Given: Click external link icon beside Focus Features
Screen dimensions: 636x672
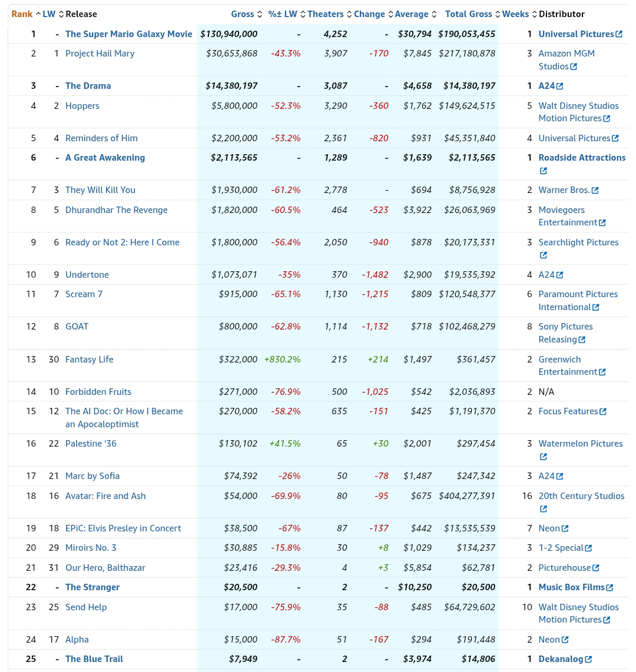Looking at the screenshot, I should point(603,411).
